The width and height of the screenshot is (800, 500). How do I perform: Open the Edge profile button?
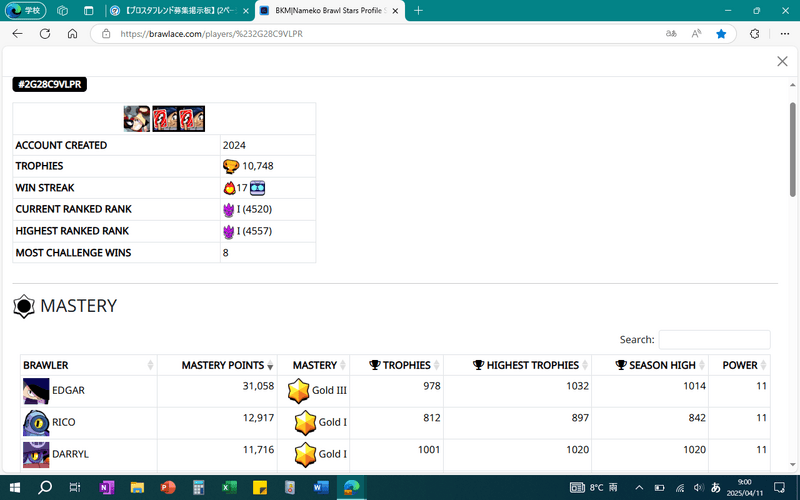[26, 10]
